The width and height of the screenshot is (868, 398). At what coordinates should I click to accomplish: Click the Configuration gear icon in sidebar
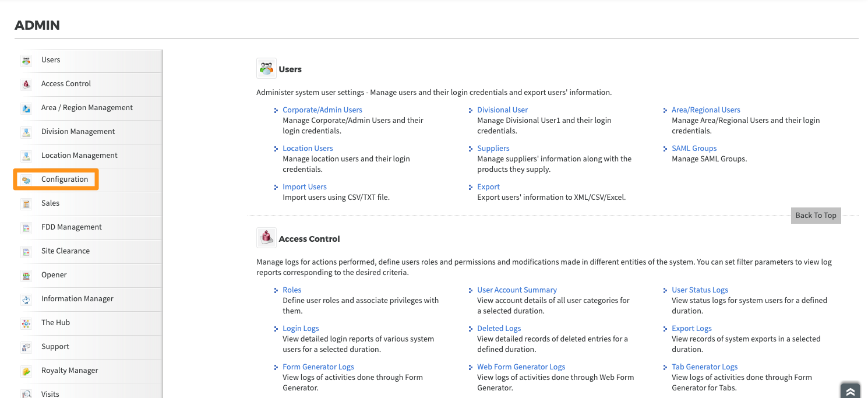click(x=26, y=179)
